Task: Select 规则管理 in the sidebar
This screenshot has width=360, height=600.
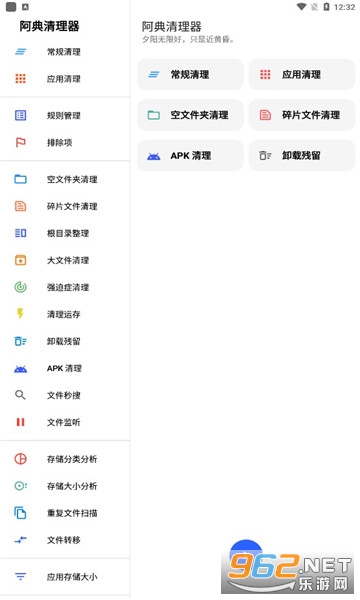Action: (x=65, y=115)
